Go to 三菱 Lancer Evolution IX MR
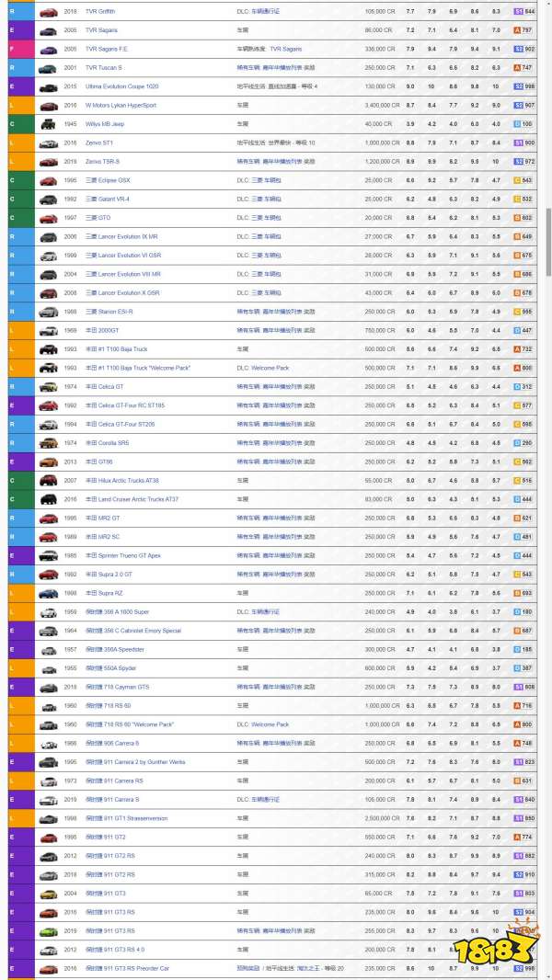 121,237
